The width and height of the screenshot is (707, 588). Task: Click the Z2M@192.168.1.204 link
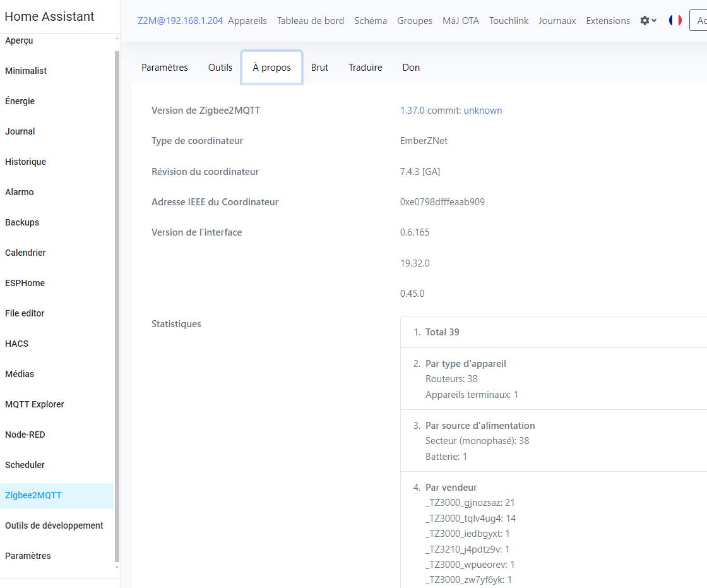180,21
